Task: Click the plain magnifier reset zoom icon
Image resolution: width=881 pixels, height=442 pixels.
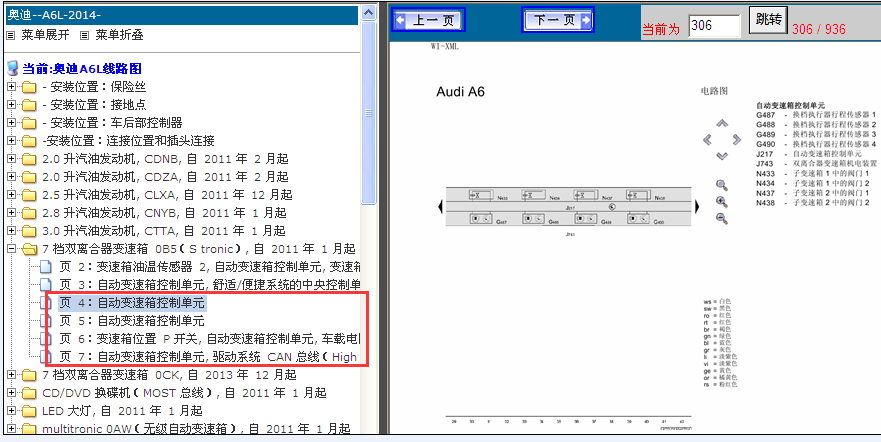Action: click(722, 185)
